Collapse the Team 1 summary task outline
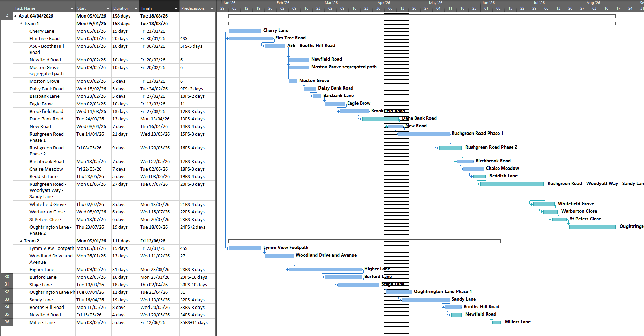The image size is (644, 336). [x=21, y=23]
